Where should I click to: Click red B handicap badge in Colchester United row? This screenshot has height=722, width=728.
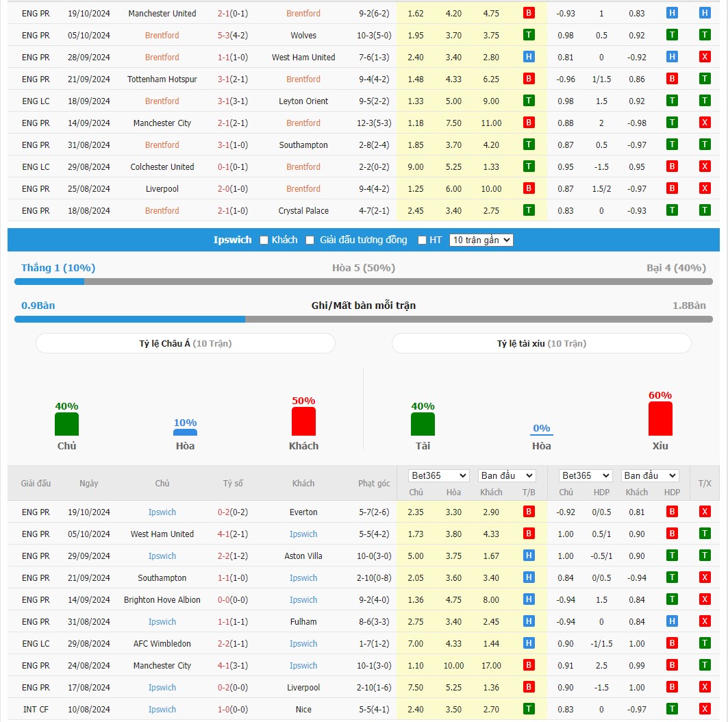point(672,166)
